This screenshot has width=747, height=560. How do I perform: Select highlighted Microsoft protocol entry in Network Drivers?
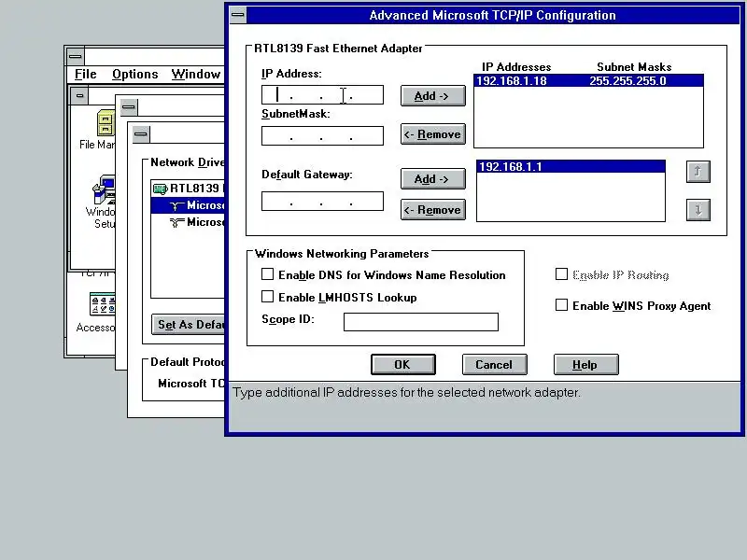(188, 205)
